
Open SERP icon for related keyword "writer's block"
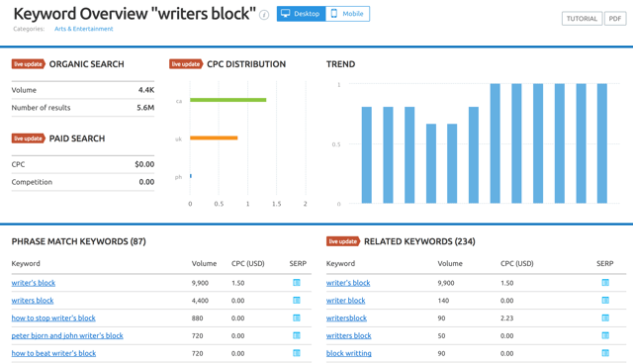coord(605,283)
